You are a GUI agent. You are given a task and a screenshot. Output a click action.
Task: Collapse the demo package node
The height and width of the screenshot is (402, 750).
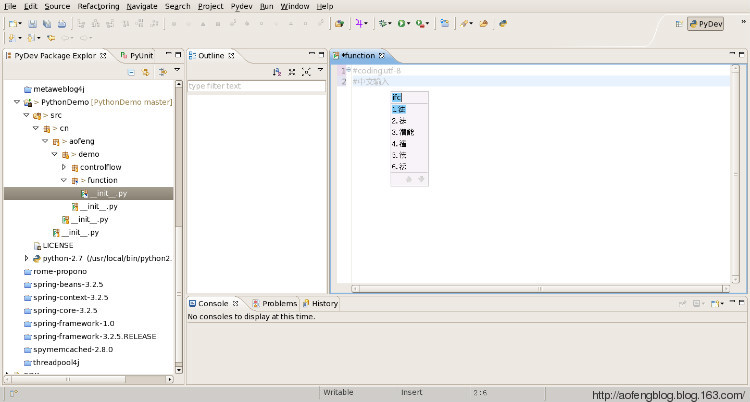pyautogui.click(x=55, y=154)
